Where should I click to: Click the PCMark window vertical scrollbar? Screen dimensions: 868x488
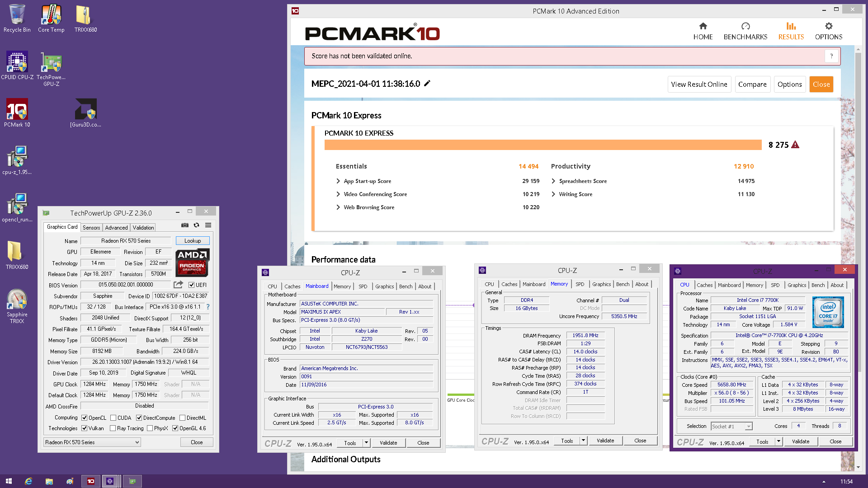[x=858, y=258]
